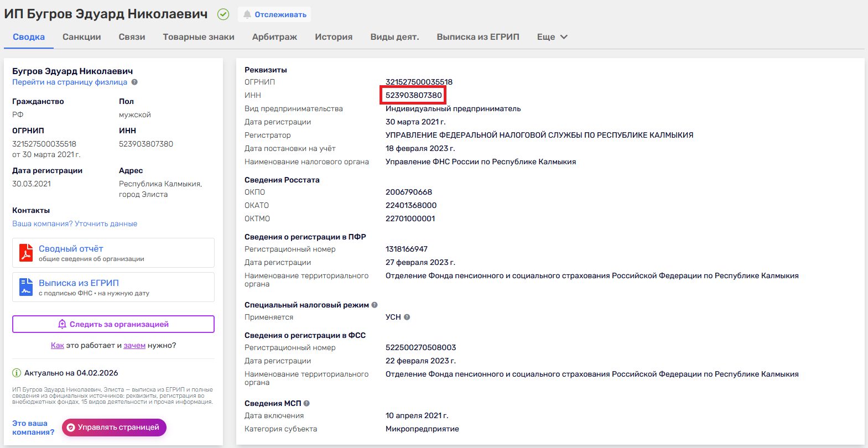The width and height of the screenshot is (868, 448).
Task: Click the red PDF icon for Сводный отчёт
Action: click(x=26, y=253)
